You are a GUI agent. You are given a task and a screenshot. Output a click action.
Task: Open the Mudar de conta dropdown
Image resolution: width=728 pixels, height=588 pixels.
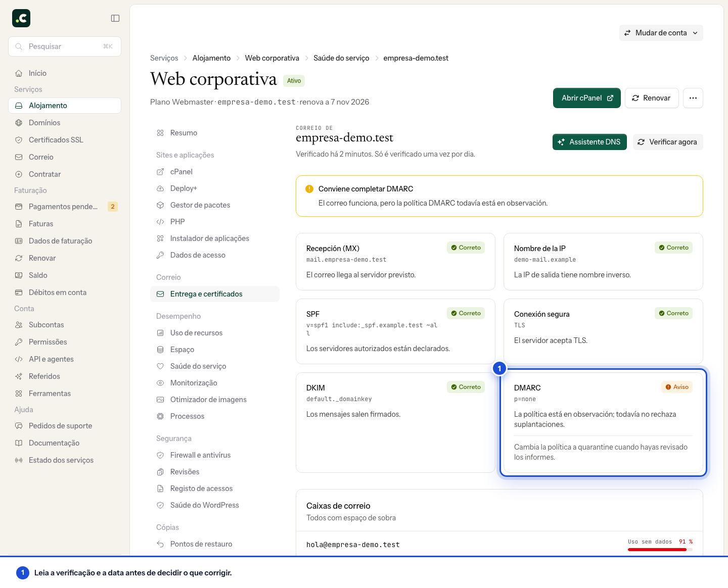661,33
